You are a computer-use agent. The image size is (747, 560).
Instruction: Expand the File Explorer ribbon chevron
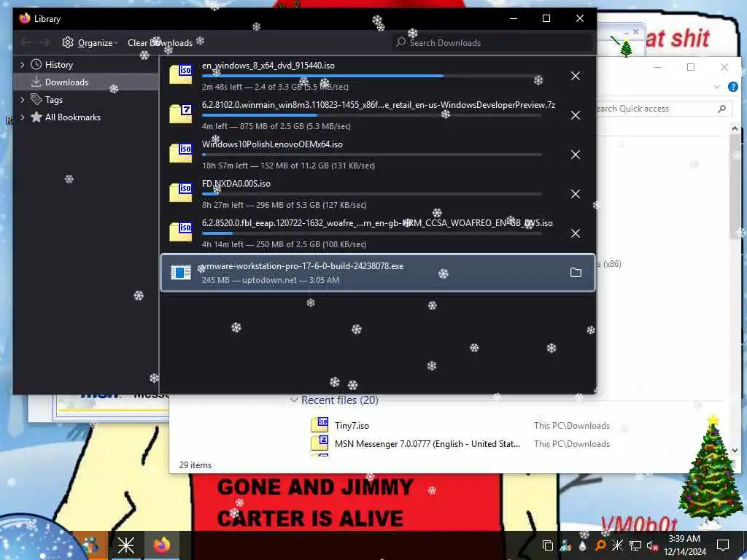pos(717,87)
